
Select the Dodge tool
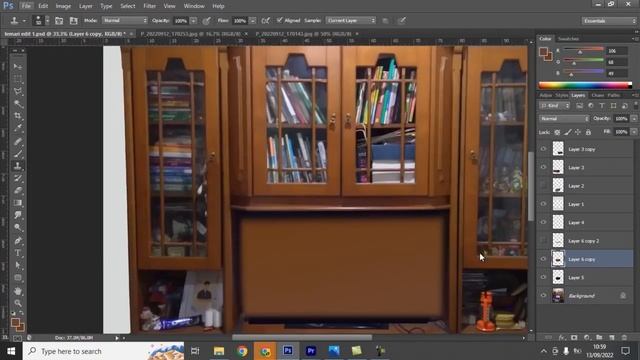point(18,227)
